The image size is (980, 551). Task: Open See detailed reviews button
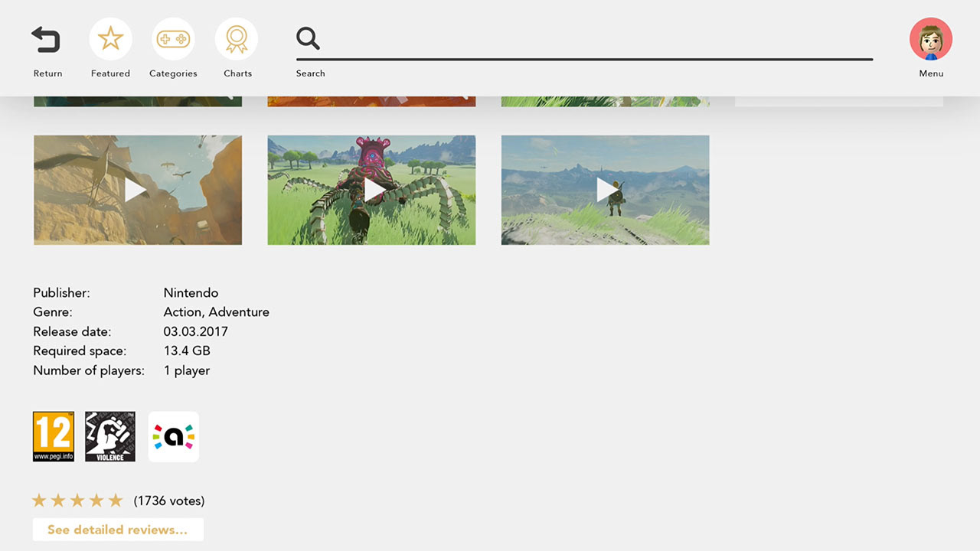(x=118, y=530)
